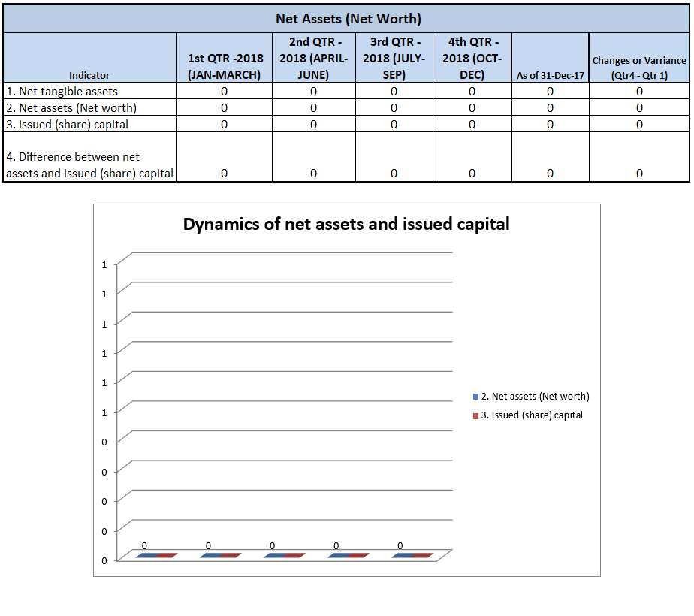Click Difference row 3rd QTR value
Image resolution: width=694 pixels, height=616 pixels.
pos(394,173)
